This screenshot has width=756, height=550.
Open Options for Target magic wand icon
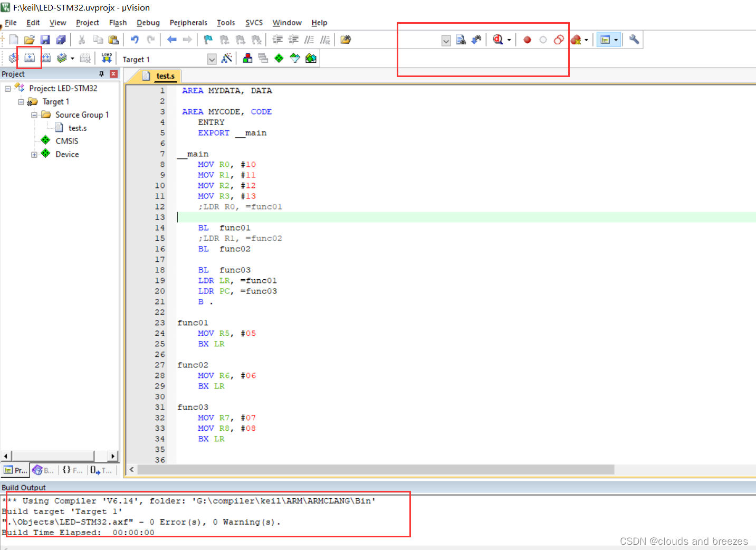227,58
